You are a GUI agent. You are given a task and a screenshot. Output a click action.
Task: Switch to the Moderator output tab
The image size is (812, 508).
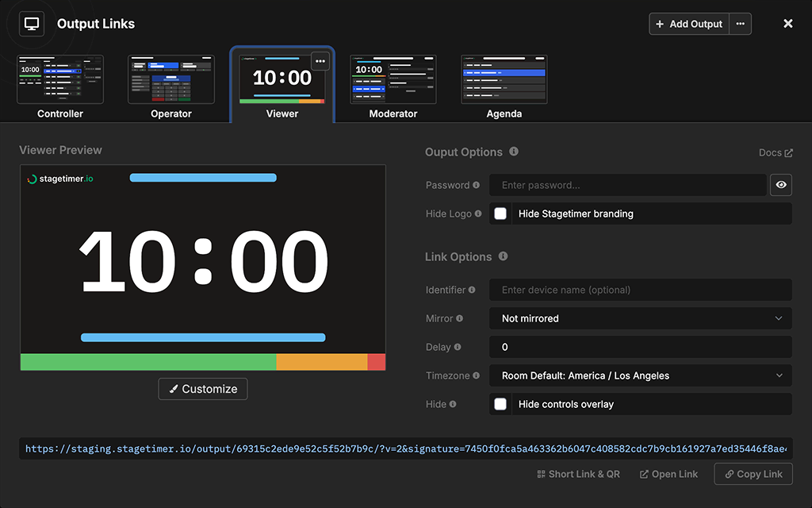point(393,79)
